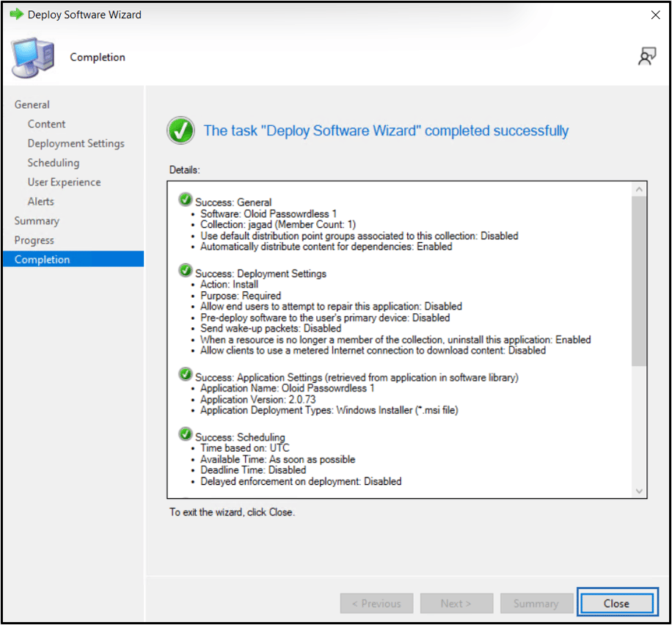Select Summary in the sidebar
Screen dimensions: 672x625
(37, 222)
